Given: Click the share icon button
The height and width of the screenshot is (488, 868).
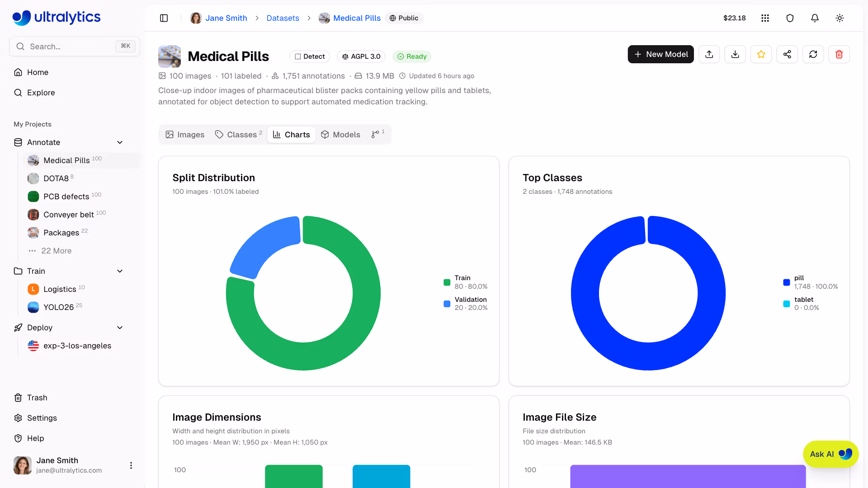Looking at the screenshot, I should 787,54.
